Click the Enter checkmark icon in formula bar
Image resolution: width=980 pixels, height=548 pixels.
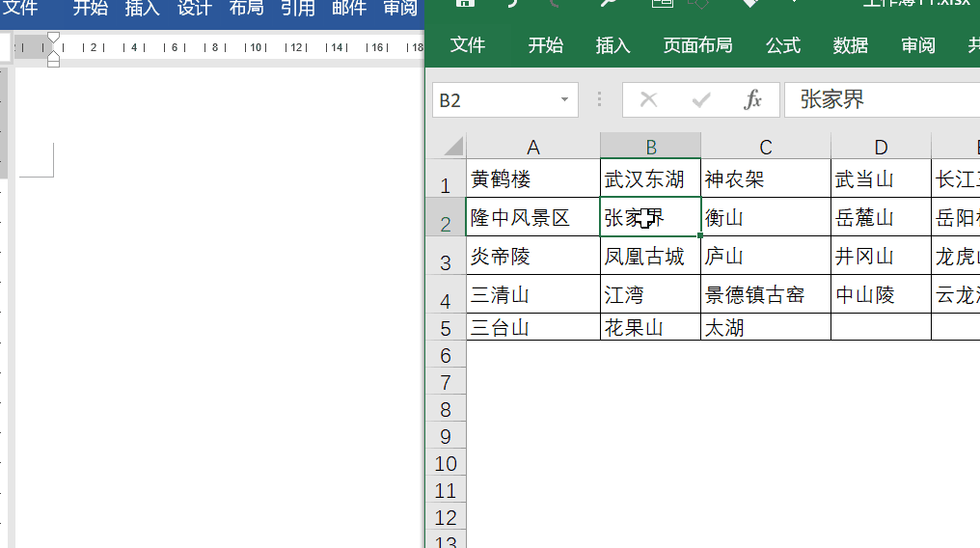701,99
